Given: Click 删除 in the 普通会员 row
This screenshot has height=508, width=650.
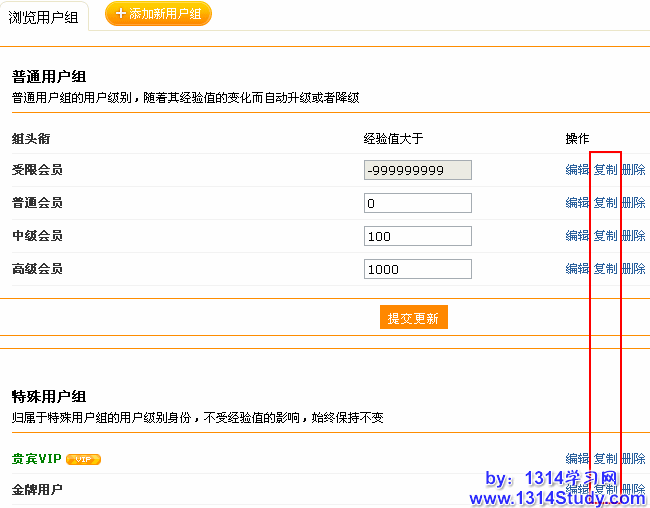Looking at the screenshot, I should click(x=633, y=203).
